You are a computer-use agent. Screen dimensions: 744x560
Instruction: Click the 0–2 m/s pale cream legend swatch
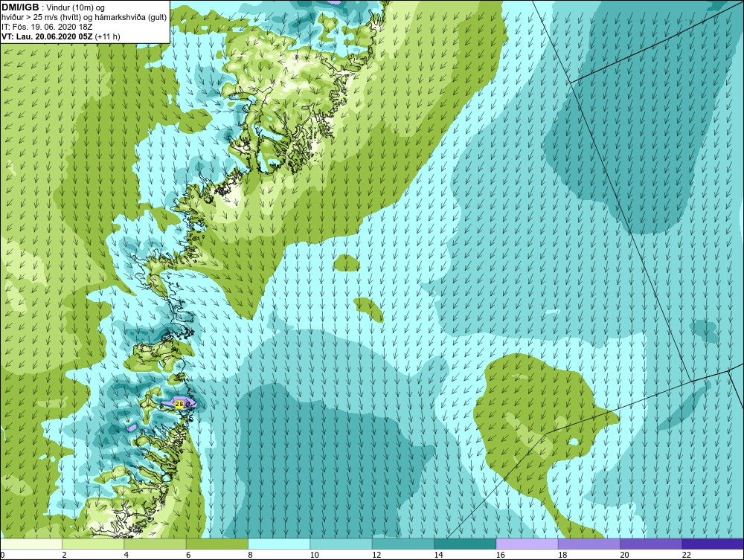(31, 544)
